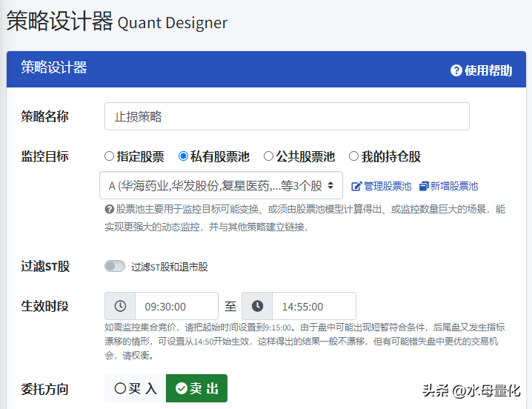Click the manage stock pool edit icon
Screen dimensions: 532x409
coord(356,186)
